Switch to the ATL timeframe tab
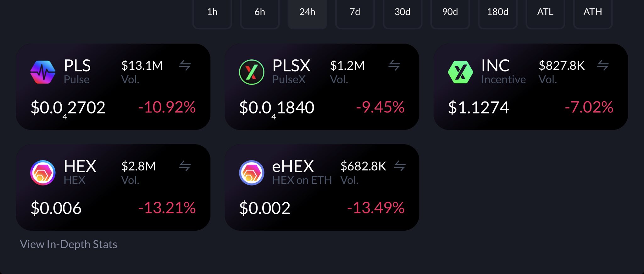The image size is (644, 274). (x=545, y=12)
